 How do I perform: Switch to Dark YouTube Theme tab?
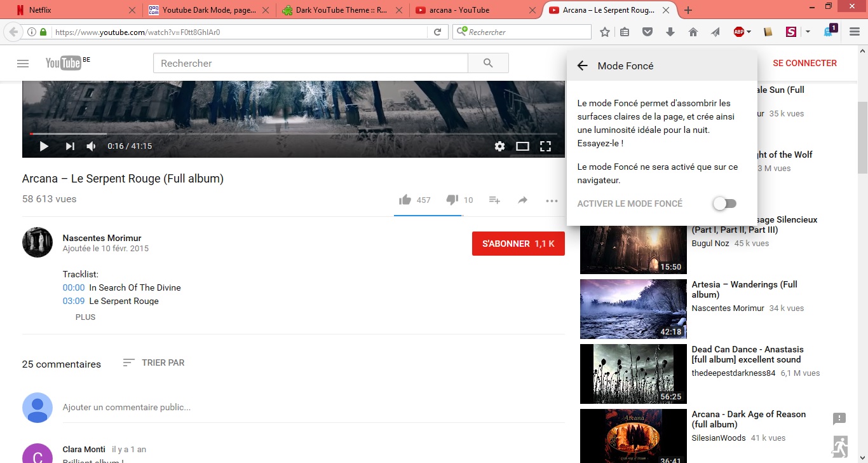(x=343, y=10)
